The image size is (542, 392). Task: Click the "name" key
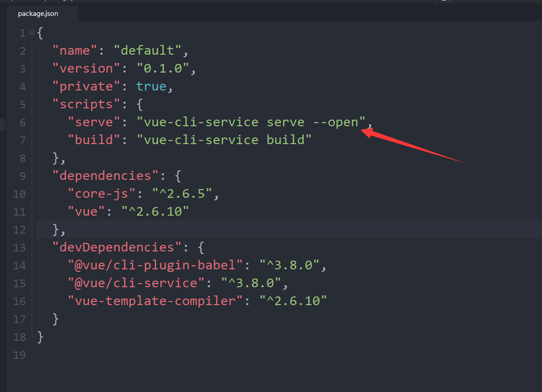point(75,51)
